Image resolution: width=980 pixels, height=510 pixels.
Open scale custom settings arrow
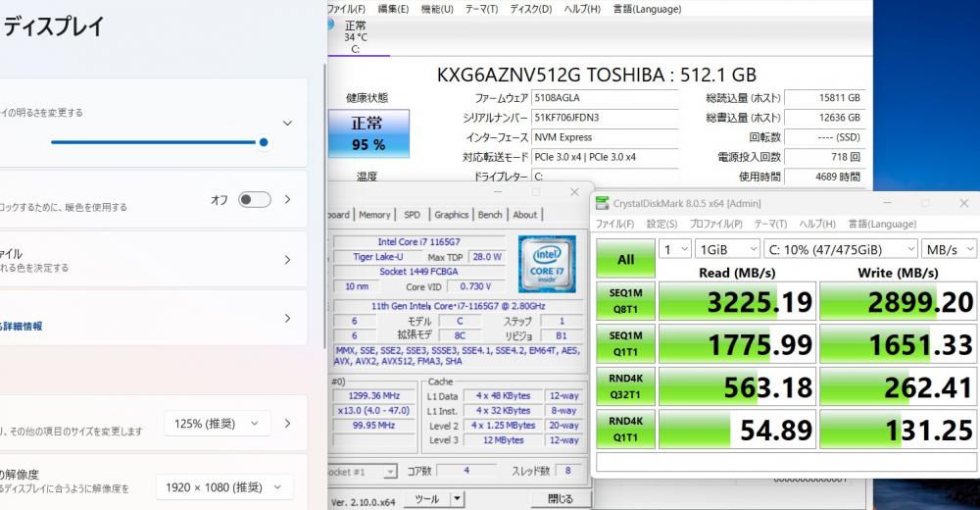287,424
